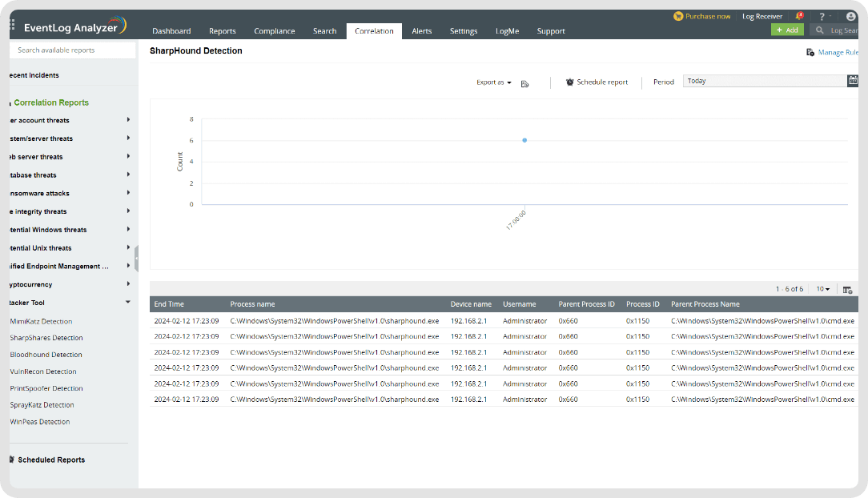The image size is (868, 498).
Task: Open Scheduled Reports in the sidebar
Action: pyautogui.click(x=51, y=460)
